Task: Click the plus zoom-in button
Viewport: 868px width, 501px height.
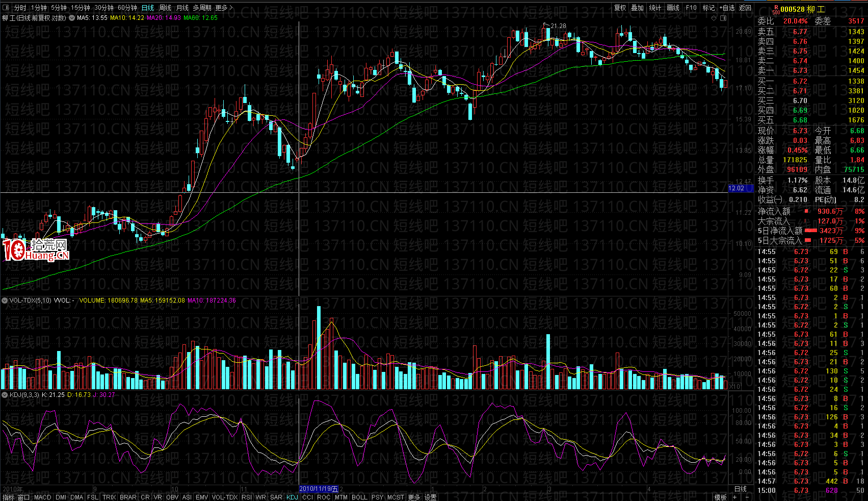Action: pyautogui.click(x=734, y=497)
